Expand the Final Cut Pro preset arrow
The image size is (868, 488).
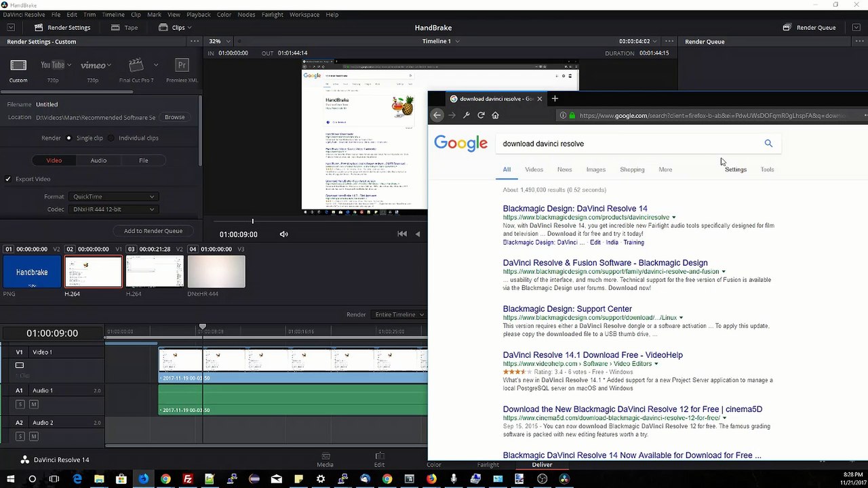pyautogui.click(x=156, y=65)
